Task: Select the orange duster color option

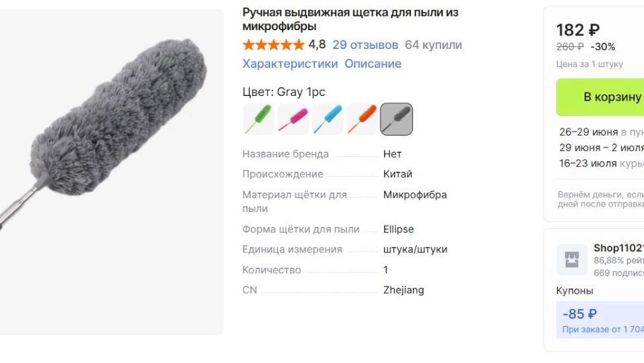Action: pyautogui.click(x=363, y=119)
